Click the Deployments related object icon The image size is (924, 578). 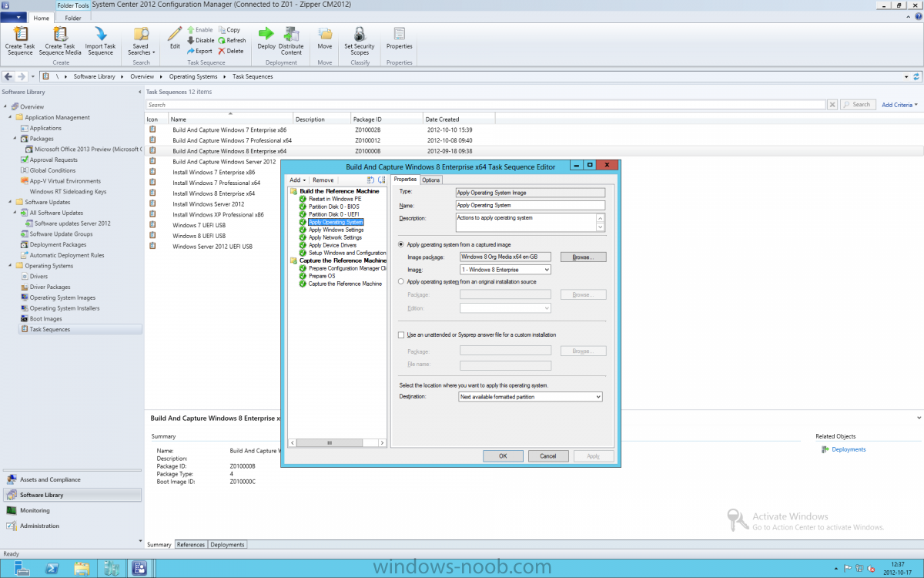click(x=825, y=449)
